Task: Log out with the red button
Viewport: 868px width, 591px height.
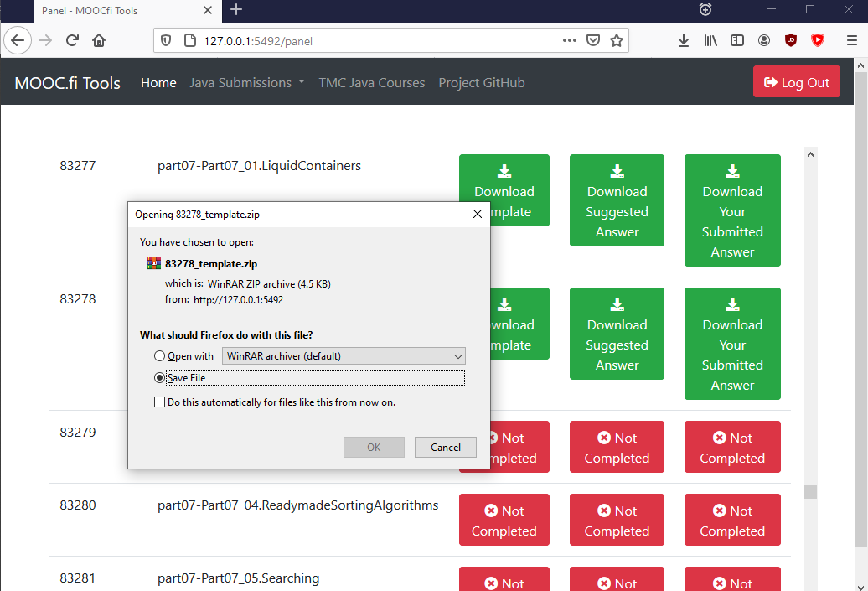Action: 797,82
